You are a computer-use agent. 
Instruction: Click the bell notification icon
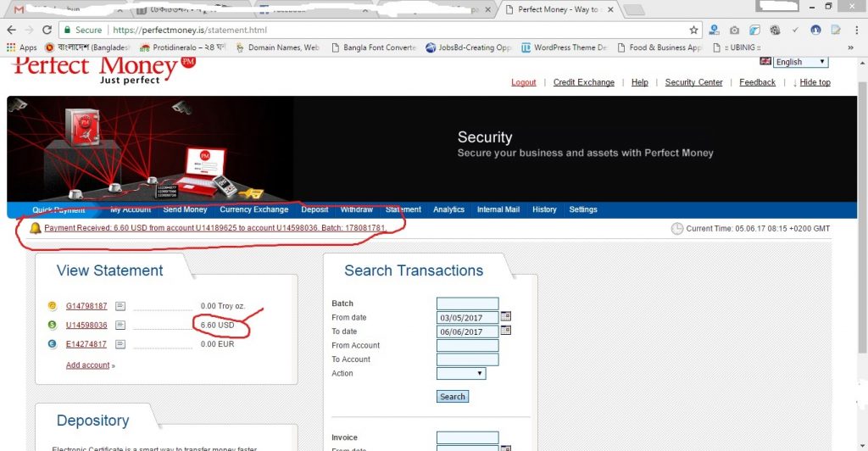click(35, 228)
